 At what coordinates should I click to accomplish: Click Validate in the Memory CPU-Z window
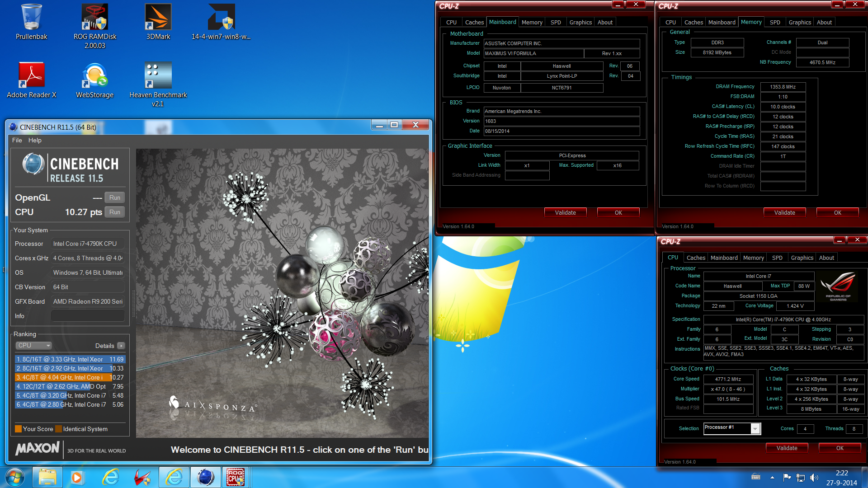coord(784,212)
